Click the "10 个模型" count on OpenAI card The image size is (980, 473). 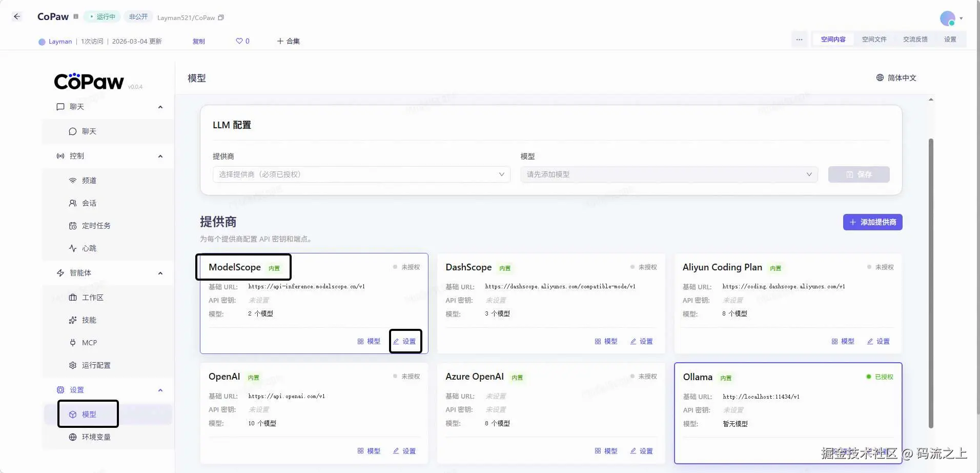[x=262, y=424]
